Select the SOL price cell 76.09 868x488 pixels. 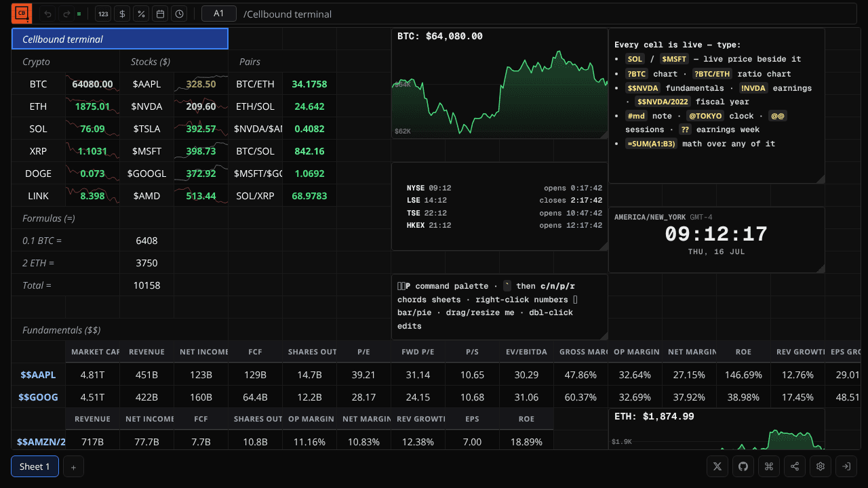[93, 129]
